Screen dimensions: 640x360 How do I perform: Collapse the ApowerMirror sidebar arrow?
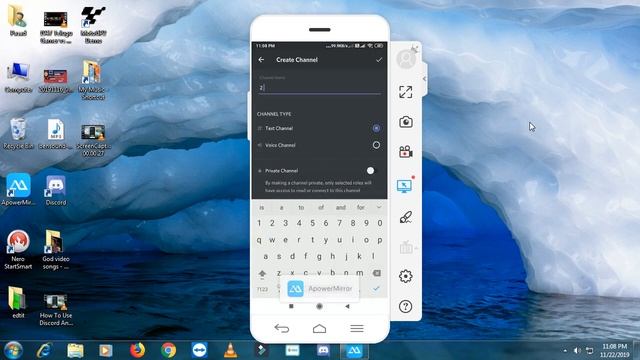pyautogui.click(x=424, y=78)
